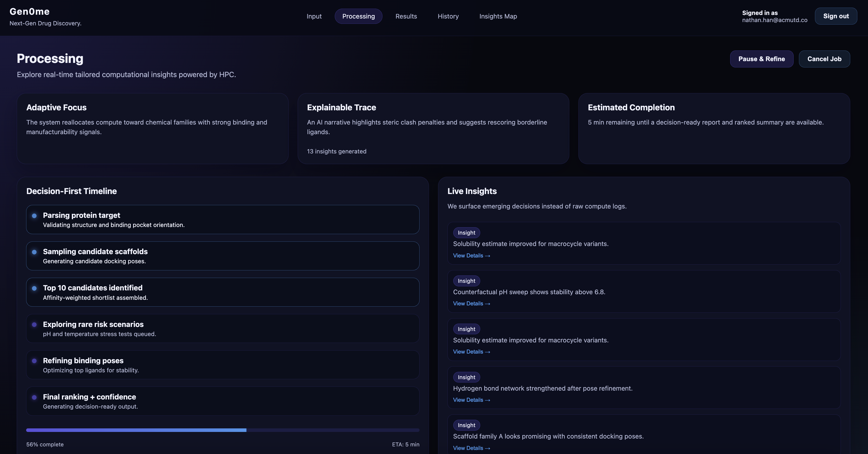Click the 56% complete progress bar
Image resolution: width=868 pixels, height=454 pixels.
[222, 430]
